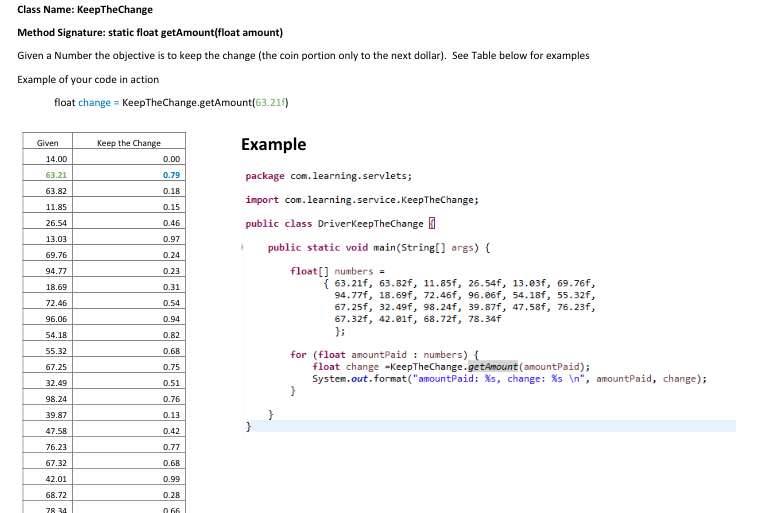Image resolution: width=769 pixels, height=513 pixels.
Task: Click the 72.46 table cell
Action: click(x=48, y=303)
